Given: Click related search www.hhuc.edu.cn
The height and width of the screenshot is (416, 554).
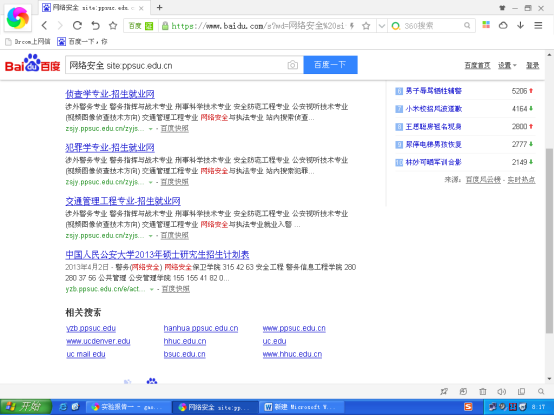Looking at the screenshot, I should 292,354.
